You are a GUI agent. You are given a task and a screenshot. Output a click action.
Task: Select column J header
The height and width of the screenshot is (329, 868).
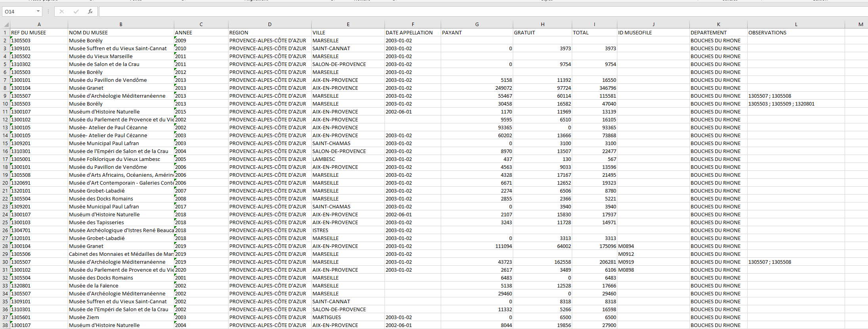pos(653,24)
